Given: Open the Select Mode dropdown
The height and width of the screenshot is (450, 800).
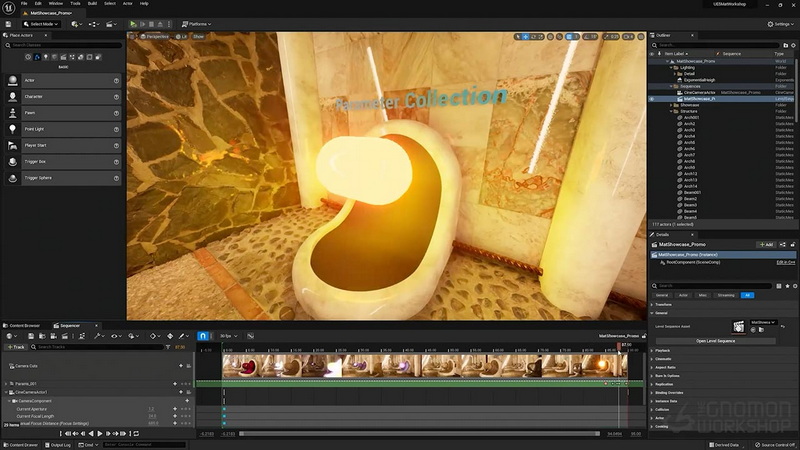Looking at the screenshot, I should tap(41, 24).
